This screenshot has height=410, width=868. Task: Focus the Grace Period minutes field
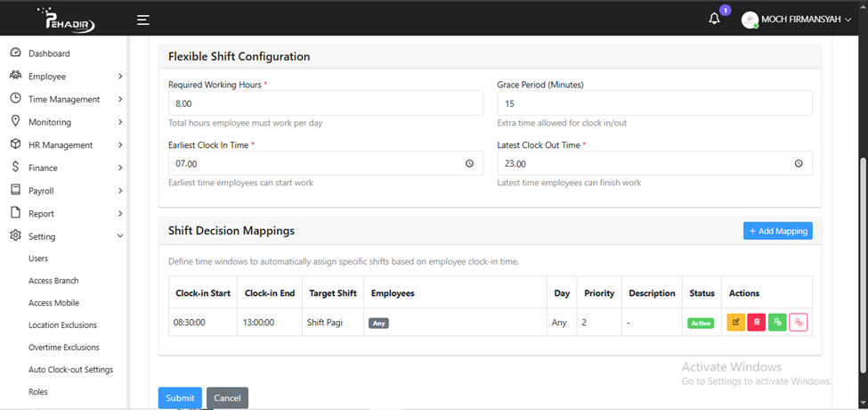[655, 103]
